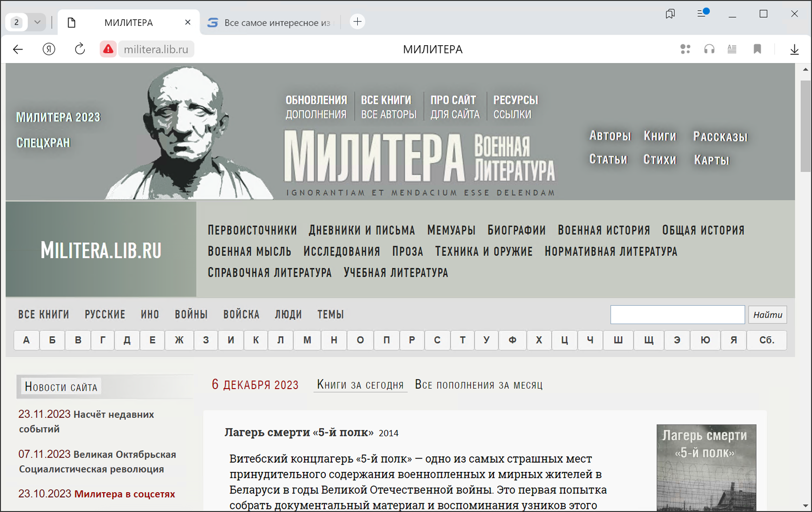Enable page read-aloud headphones icon
812x512 pixels.
point(709,49)
